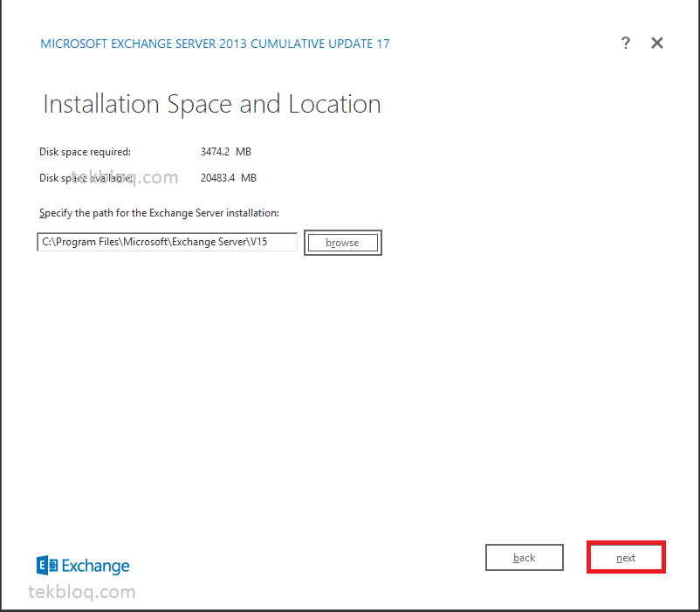The width and height of the screenshot is (700, 612).
Task: Go back to the previous setup page
Action: click(524, 557)
